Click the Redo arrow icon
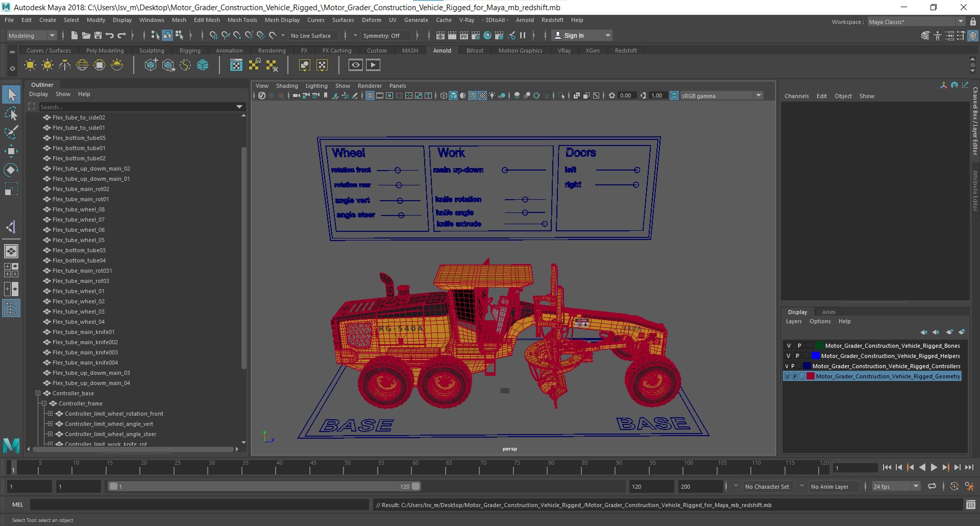Screen dimensions: 980x526 tap(121, 35)
